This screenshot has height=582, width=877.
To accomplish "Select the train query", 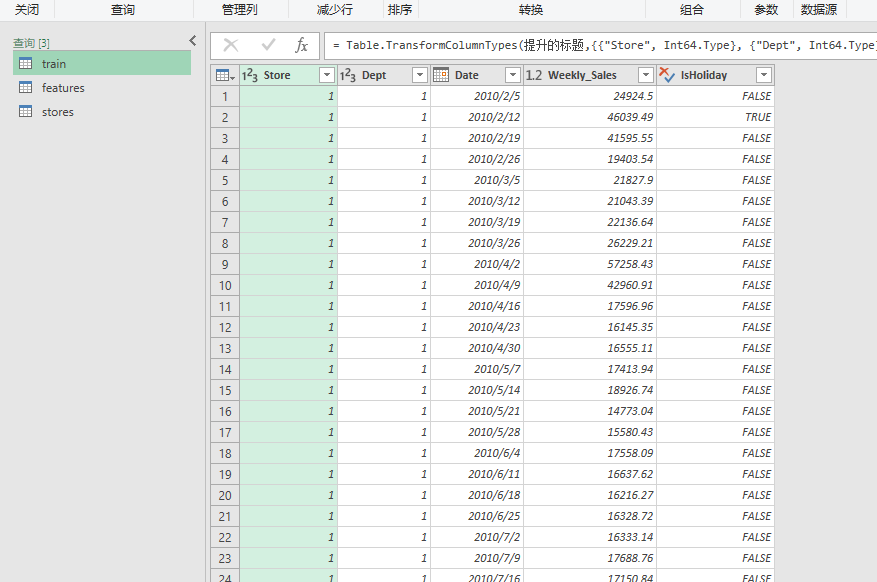I will tap(102, 63).
